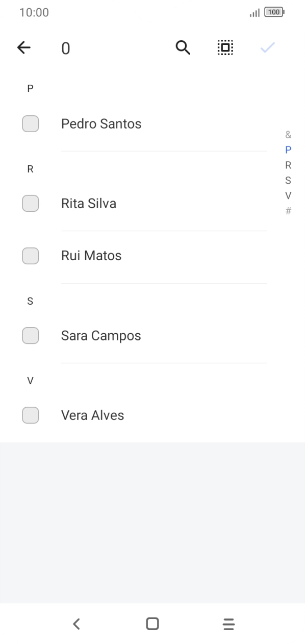
Task: Open the search icon
Action: coord(183,47)
